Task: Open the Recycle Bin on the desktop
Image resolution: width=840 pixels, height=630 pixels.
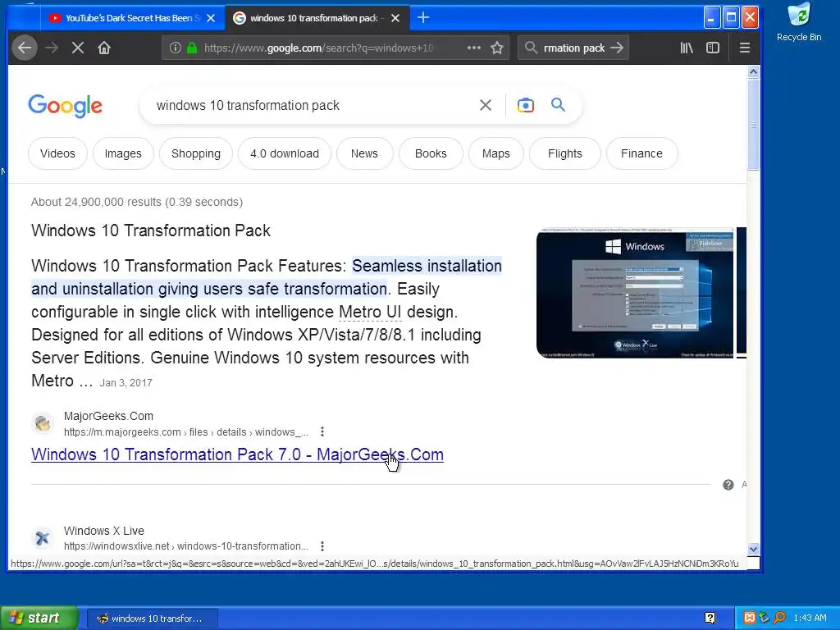Action: [x=799, y=22]
